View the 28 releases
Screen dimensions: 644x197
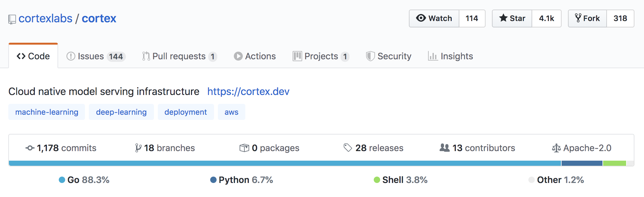373,148
